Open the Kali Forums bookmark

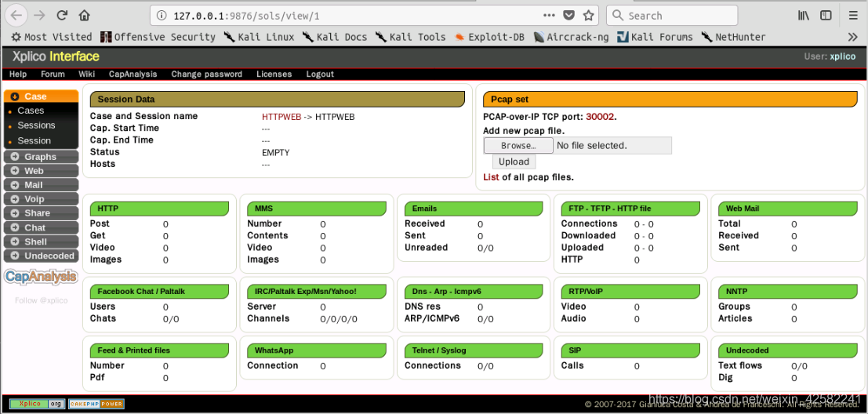(655, 37)
